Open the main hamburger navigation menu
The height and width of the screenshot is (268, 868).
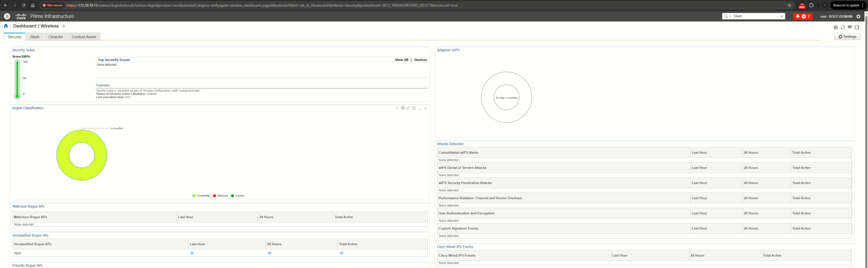pyautogui.click(x=7, y=16)
